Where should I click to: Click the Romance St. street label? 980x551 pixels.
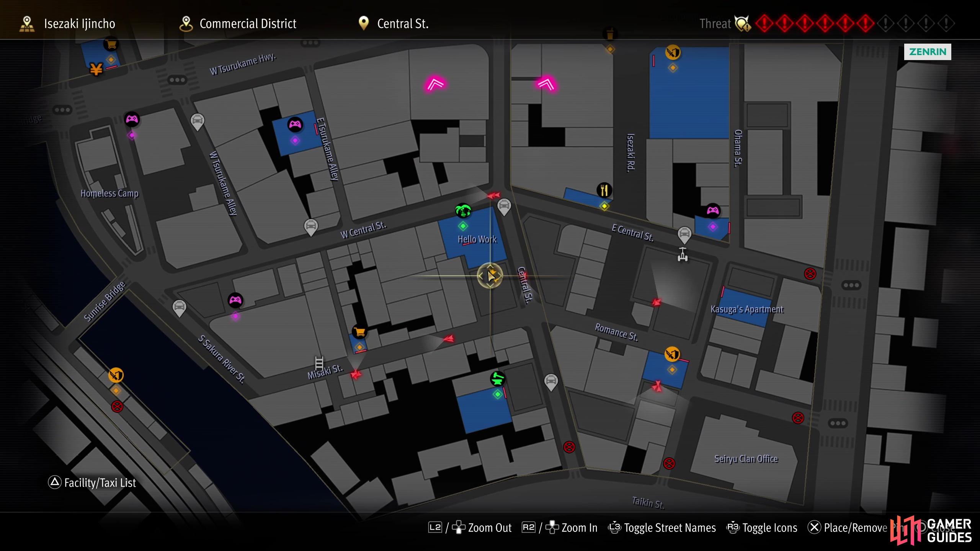(616, 332)
